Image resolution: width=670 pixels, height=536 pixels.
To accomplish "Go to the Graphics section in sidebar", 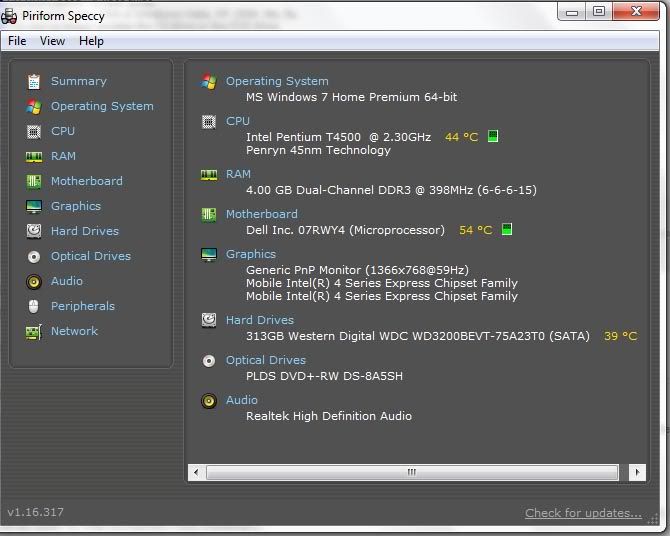I will point(76,206).
